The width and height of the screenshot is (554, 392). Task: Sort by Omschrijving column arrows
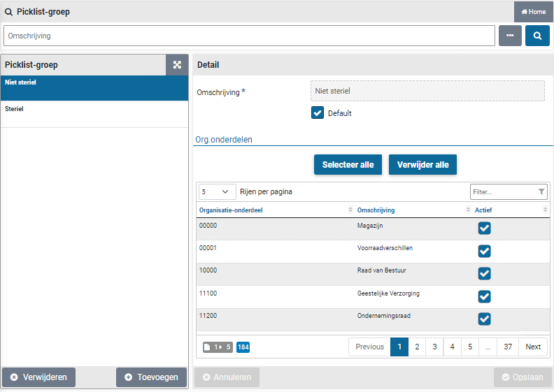click(x=468, y=210)
